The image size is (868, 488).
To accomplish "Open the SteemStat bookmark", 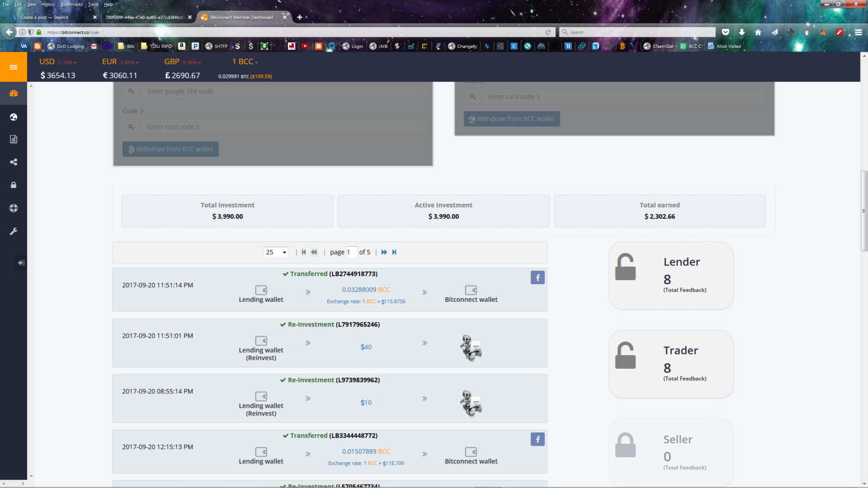I will tap(659, 46).
